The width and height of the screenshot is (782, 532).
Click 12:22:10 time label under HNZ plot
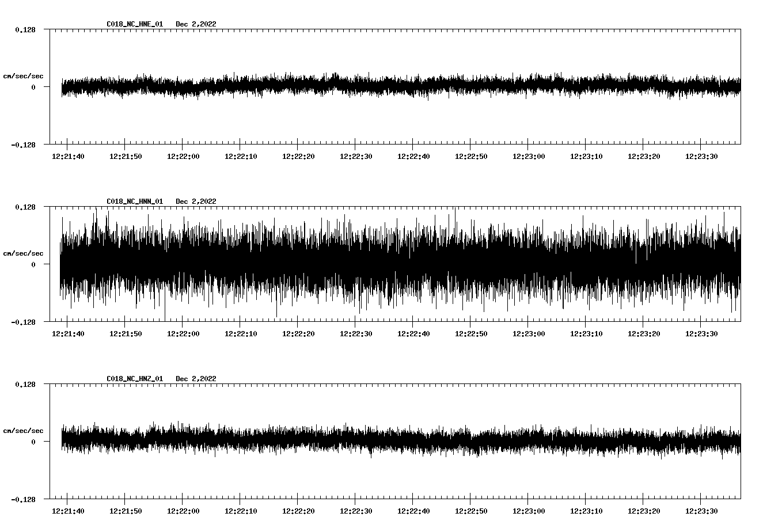coord(241,511)
